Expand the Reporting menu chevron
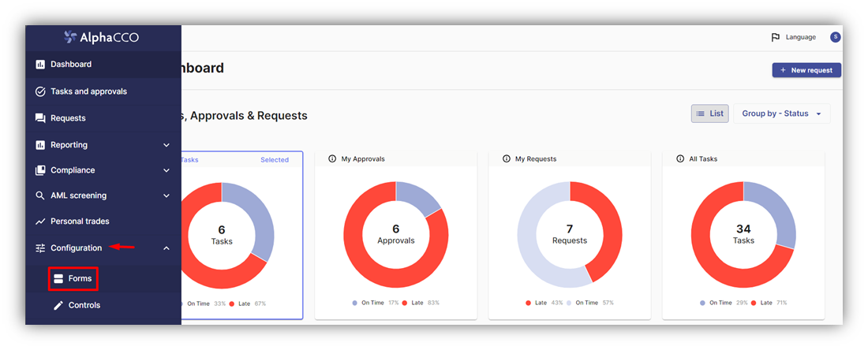Image resolution: width=868 pixels, height=350 pixels. point(166,145)
